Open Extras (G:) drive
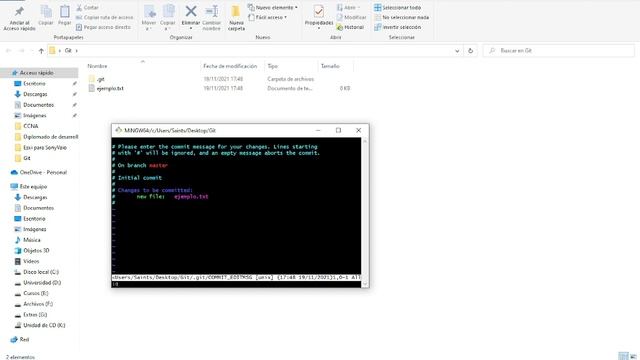This screenshot has width=640, height=360. [35, 315]
